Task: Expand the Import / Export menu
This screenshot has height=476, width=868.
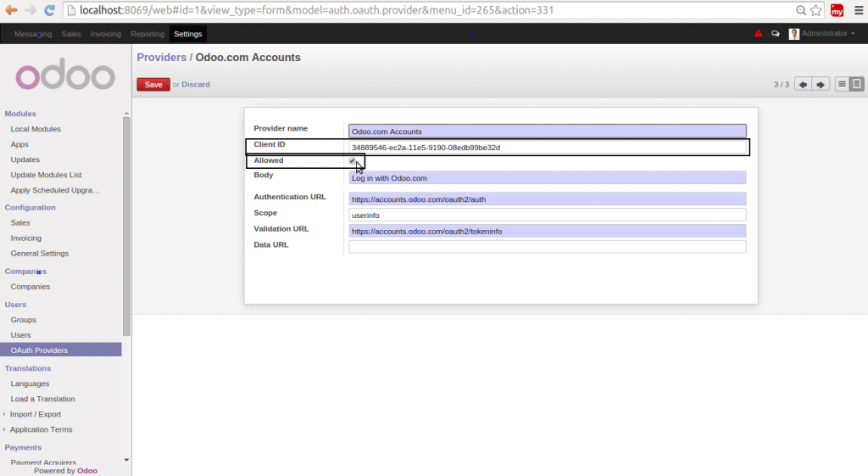Action: pos(36,414)
